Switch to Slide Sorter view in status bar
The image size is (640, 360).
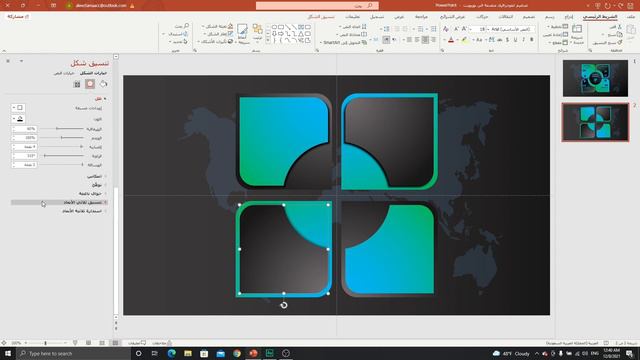[x=102, y=343]
